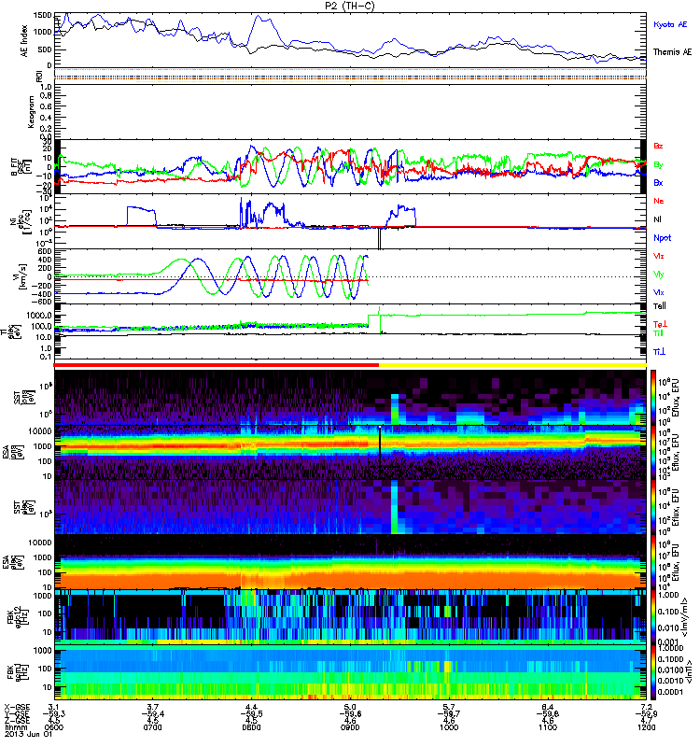Click the FBK edc12 color bar
The image size is (700, 747).
coord(654,616)
